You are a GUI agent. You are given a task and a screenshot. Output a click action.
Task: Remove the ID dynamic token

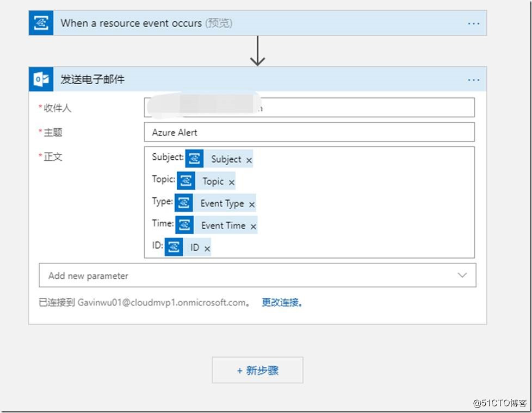point(207,248)
